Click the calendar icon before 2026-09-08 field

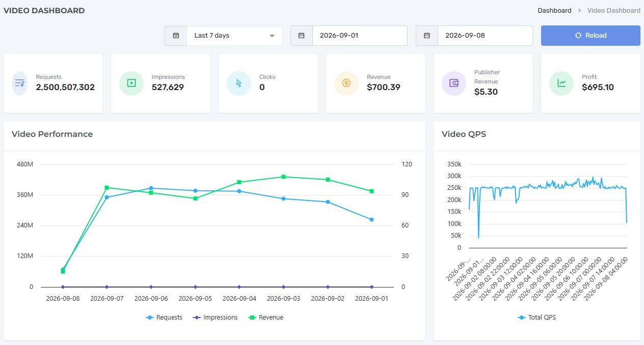point(427,36)
